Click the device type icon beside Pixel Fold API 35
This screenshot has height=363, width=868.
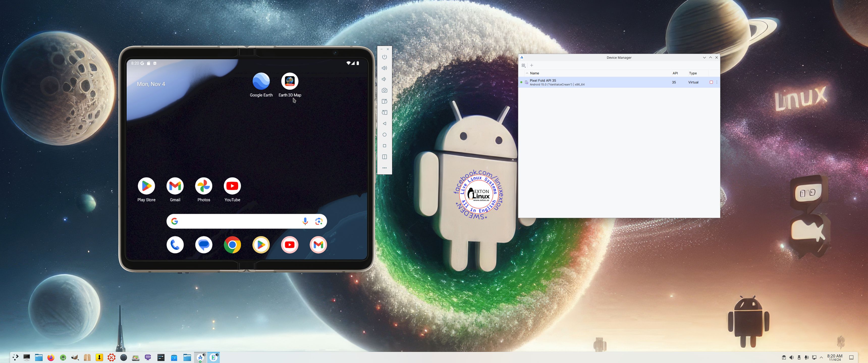(526, 82)
